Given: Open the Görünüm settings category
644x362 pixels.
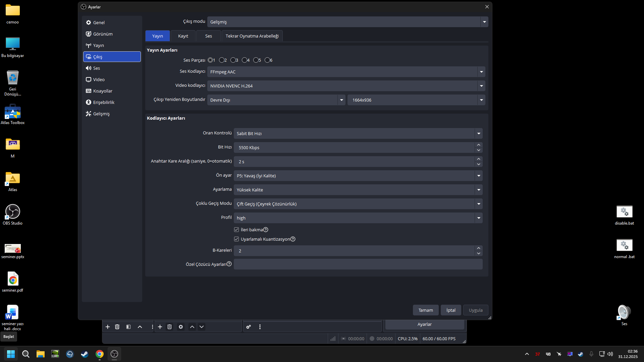Looking at the screenshot, I should 112,34.
